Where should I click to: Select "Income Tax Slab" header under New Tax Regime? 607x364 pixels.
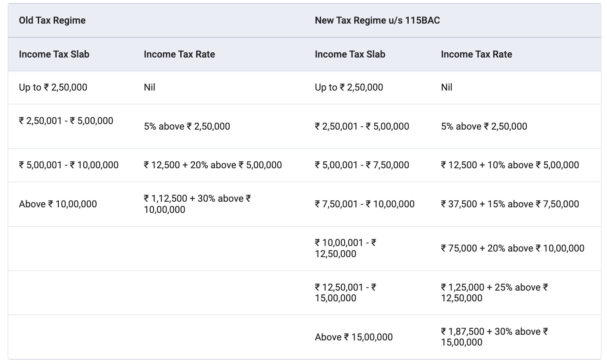click(x=350, y=54)
